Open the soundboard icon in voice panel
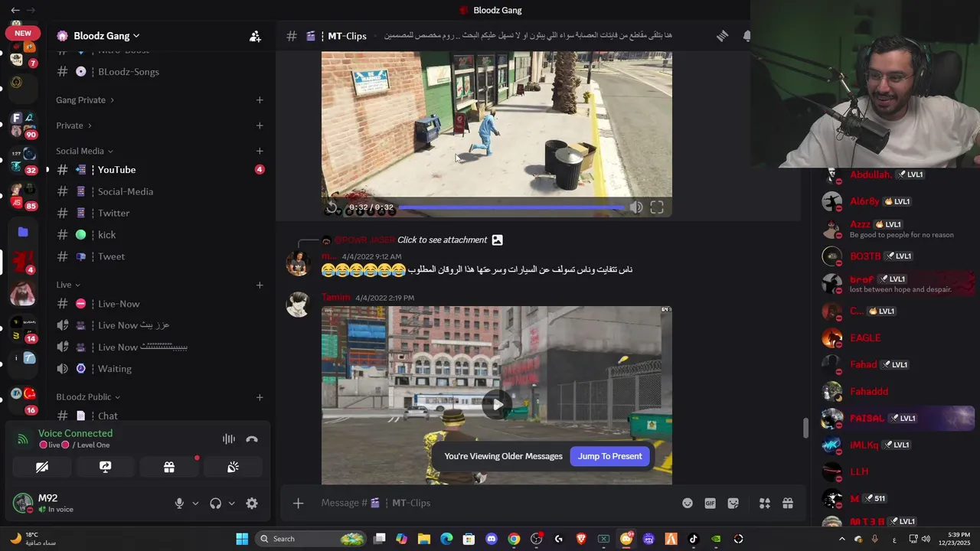Screen dimensions: 980x551 tap(233, 467)
